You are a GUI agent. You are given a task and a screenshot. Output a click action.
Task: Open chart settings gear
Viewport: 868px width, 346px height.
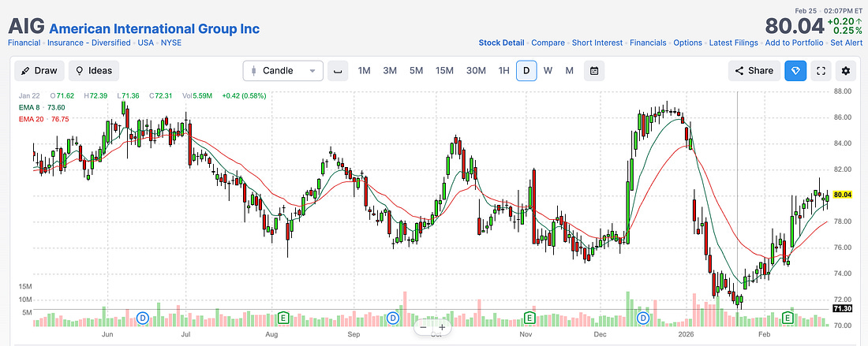coord(845,71)
